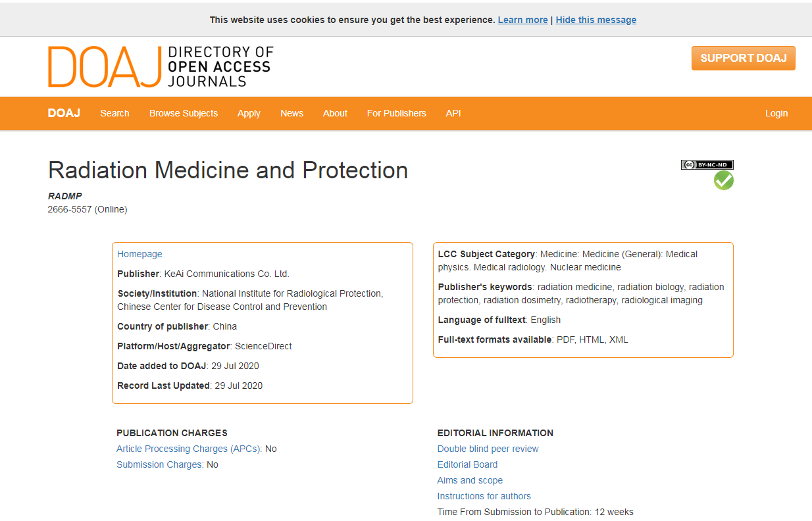Open the Apply page from navbar

(249, 113)
